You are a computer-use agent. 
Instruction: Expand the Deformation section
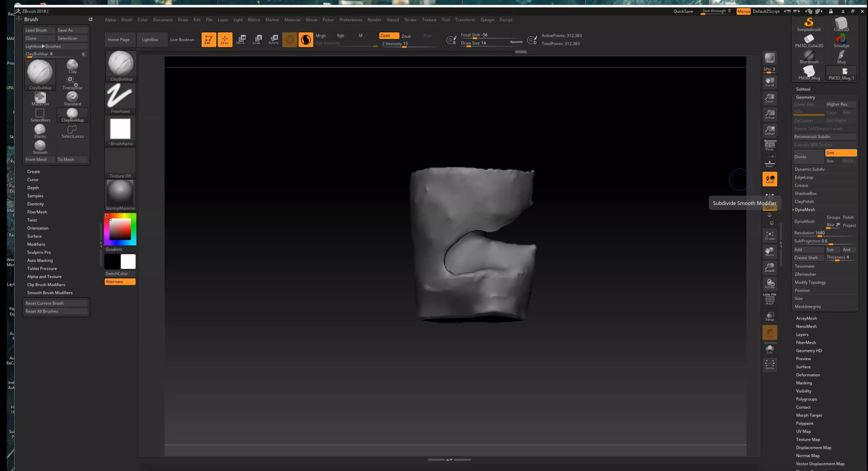(808, 375)
